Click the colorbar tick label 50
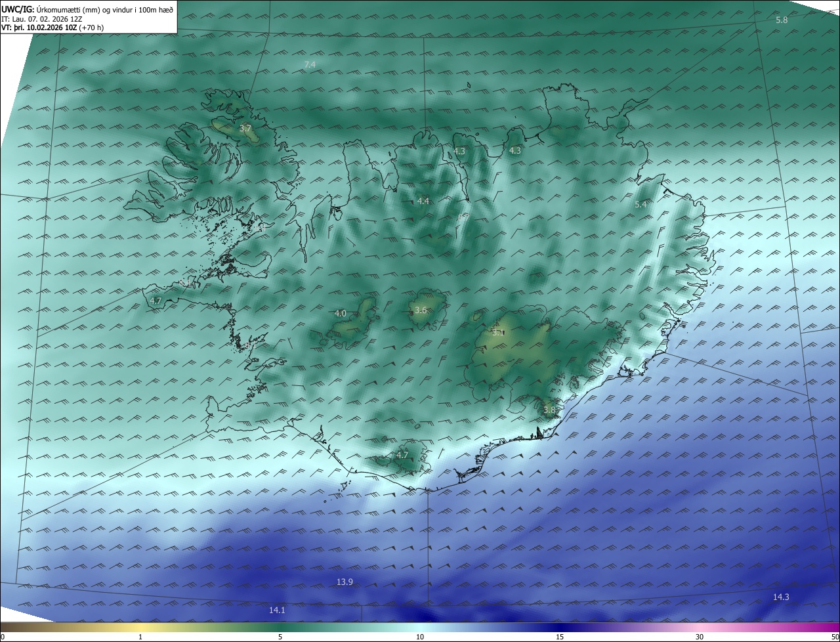Viewport: 840px width, 642px height. click(835, 637)
